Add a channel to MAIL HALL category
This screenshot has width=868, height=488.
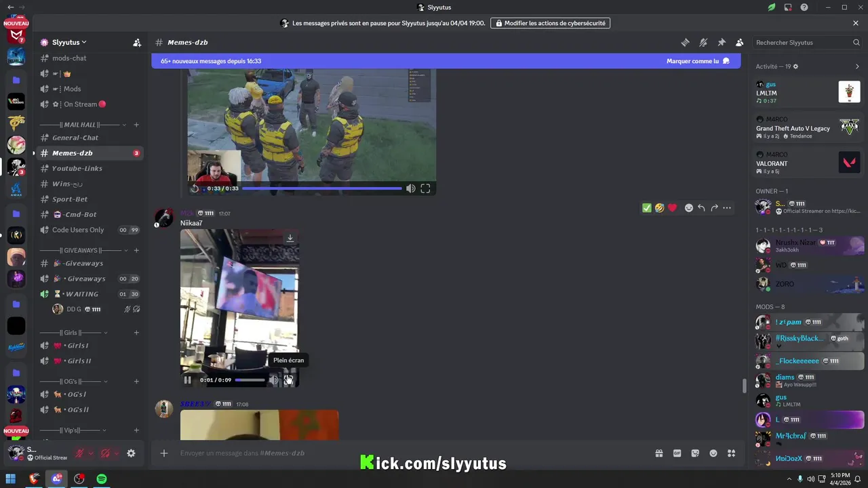(x=136, y=125)
